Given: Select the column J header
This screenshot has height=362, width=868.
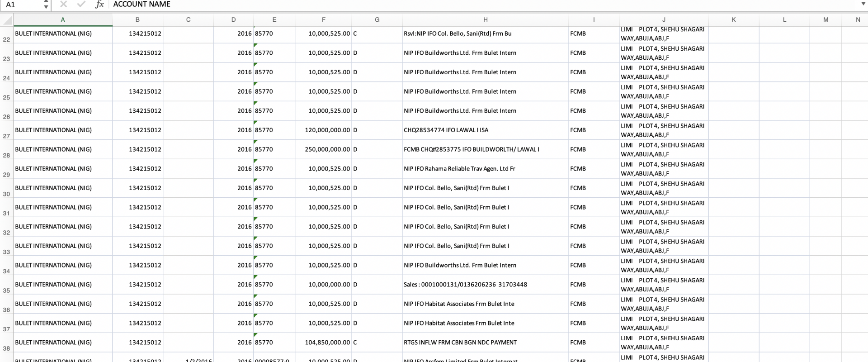Looking at the screenshot, I should pyautogui.click(x=663, y=20).
